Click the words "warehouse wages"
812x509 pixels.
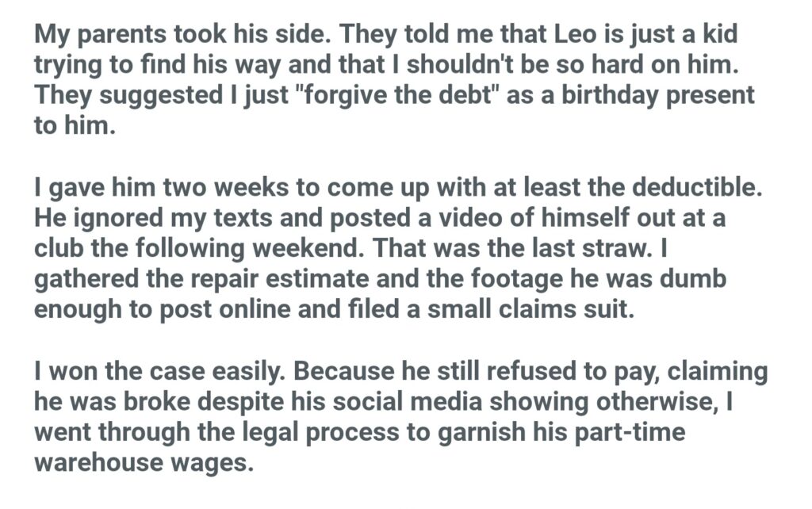143,459
